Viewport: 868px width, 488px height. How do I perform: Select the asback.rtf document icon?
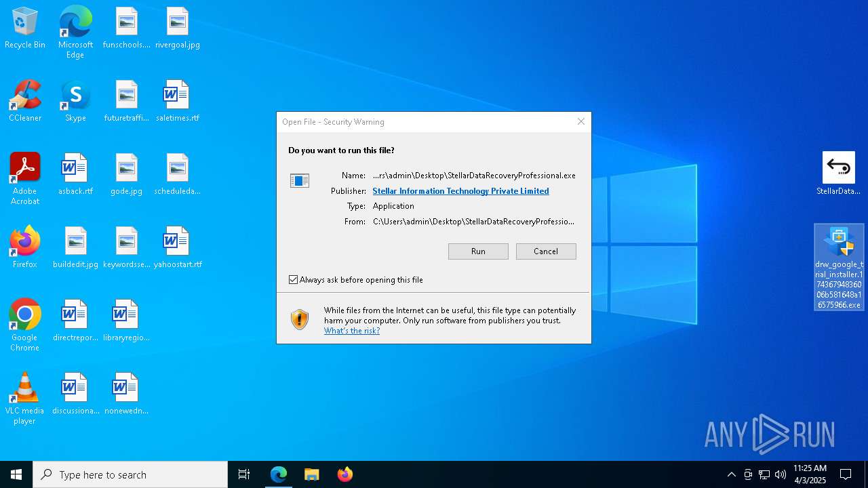[x=75, y=175]
